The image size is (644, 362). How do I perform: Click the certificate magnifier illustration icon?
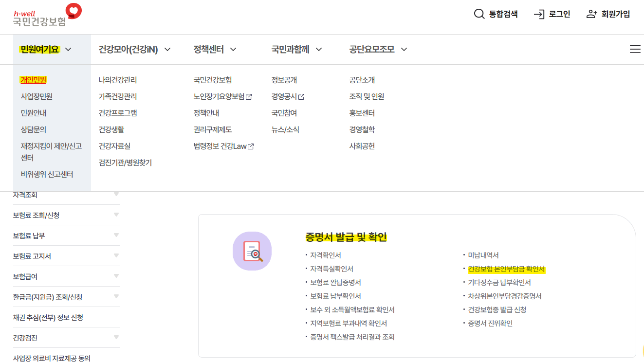[x=252, y=251]
